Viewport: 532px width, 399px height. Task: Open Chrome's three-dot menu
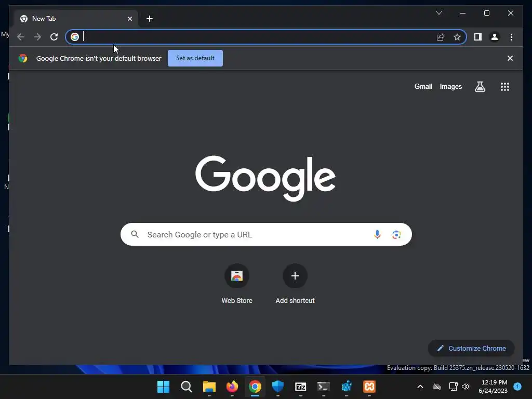point(511,37)
